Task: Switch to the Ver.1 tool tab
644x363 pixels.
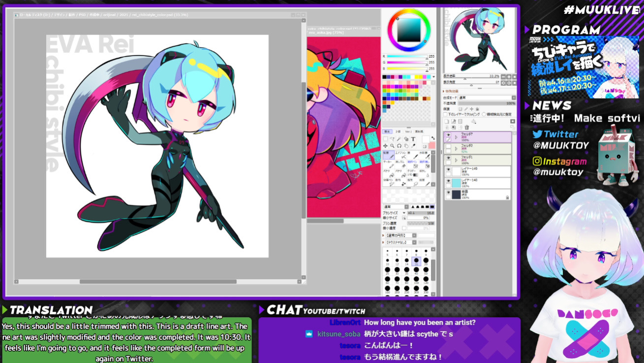Action: click(408, 132)
